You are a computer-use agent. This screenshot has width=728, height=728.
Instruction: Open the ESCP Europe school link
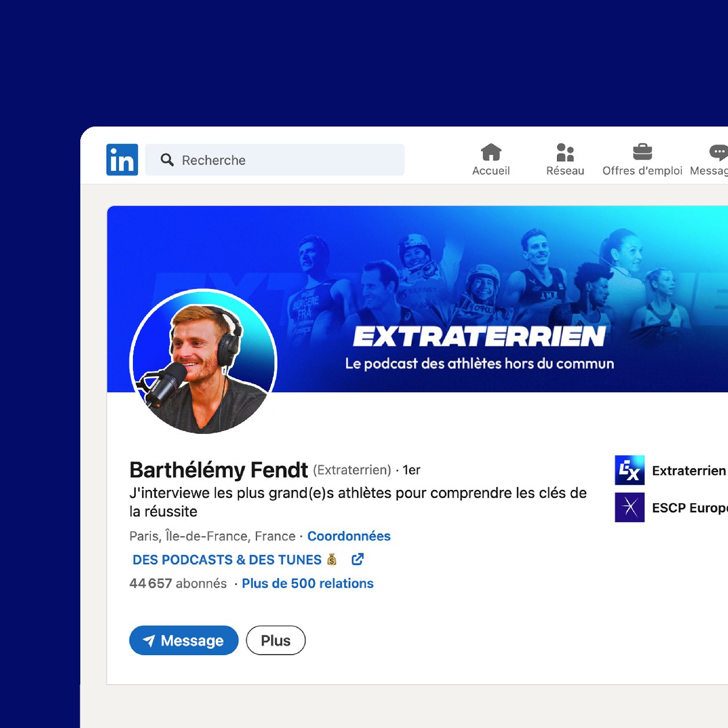click(690, 508)
